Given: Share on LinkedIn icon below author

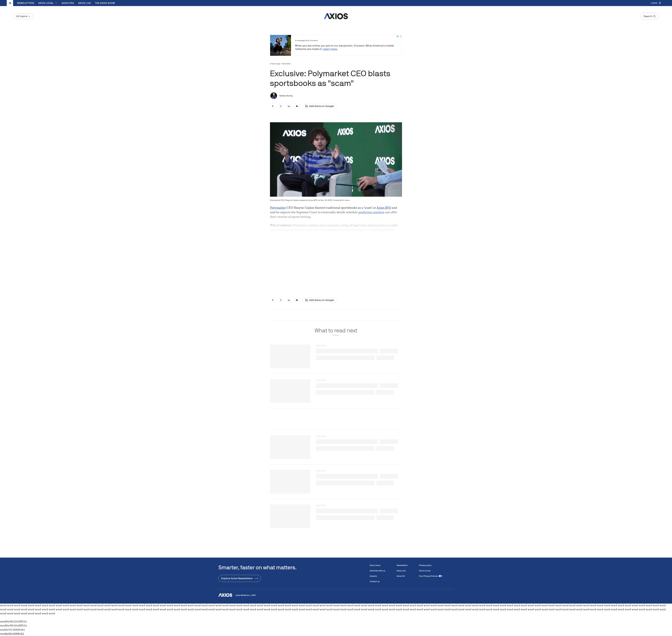Looking at the screenshot, I should 289,106.
